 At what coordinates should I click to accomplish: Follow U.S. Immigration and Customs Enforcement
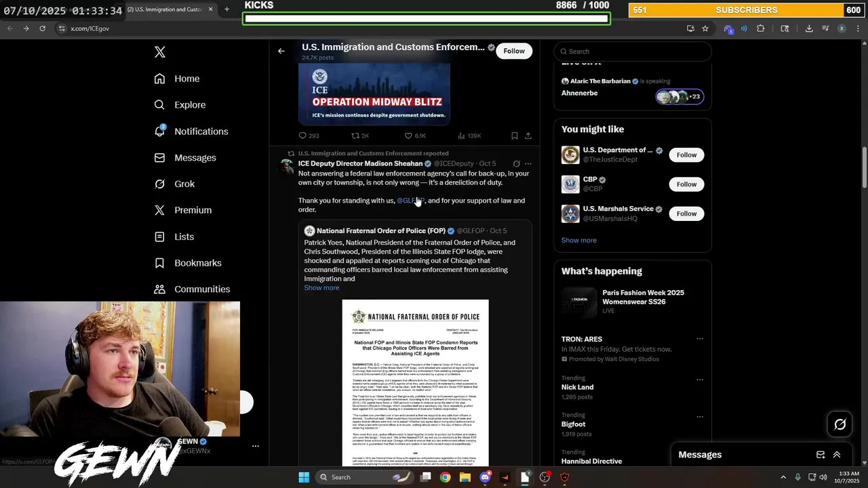click(x=514, y=51)
